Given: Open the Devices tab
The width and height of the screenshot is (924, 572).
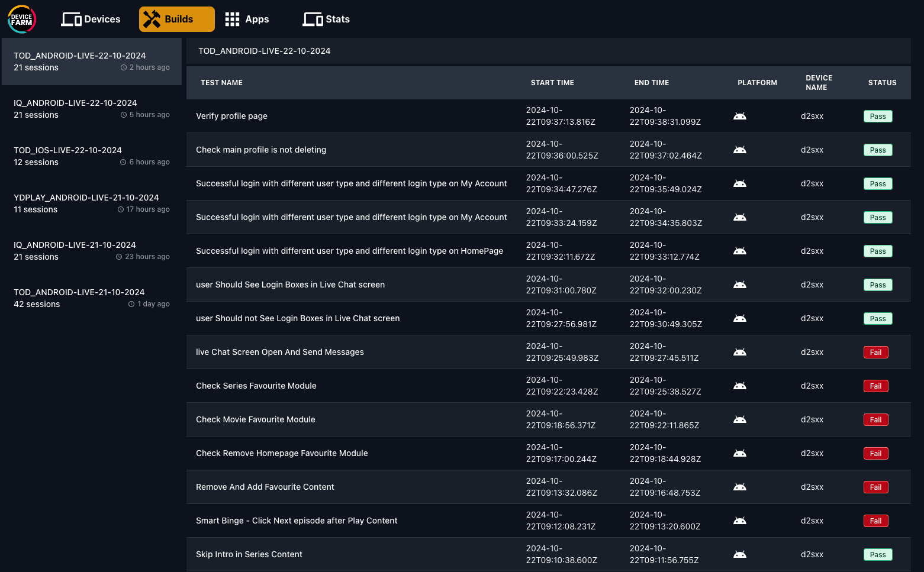Looking at the screenshot, I should (91, 19).
